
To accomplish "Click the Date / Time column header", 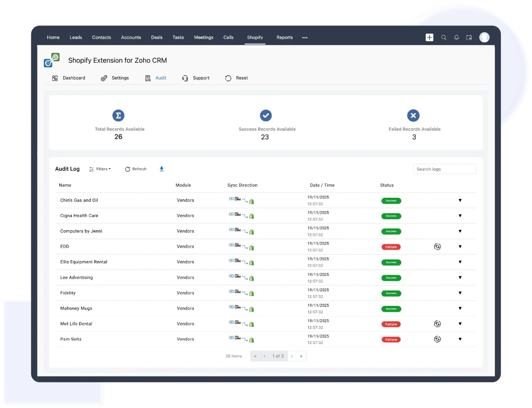I will tap(322, 185).
